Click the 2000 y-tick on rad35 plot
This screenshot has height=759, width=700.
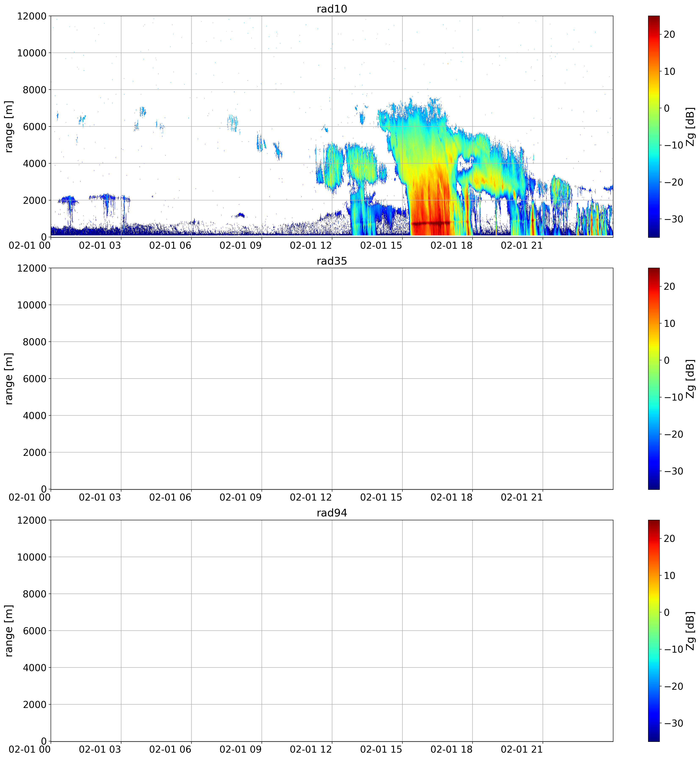pos(35,452)
